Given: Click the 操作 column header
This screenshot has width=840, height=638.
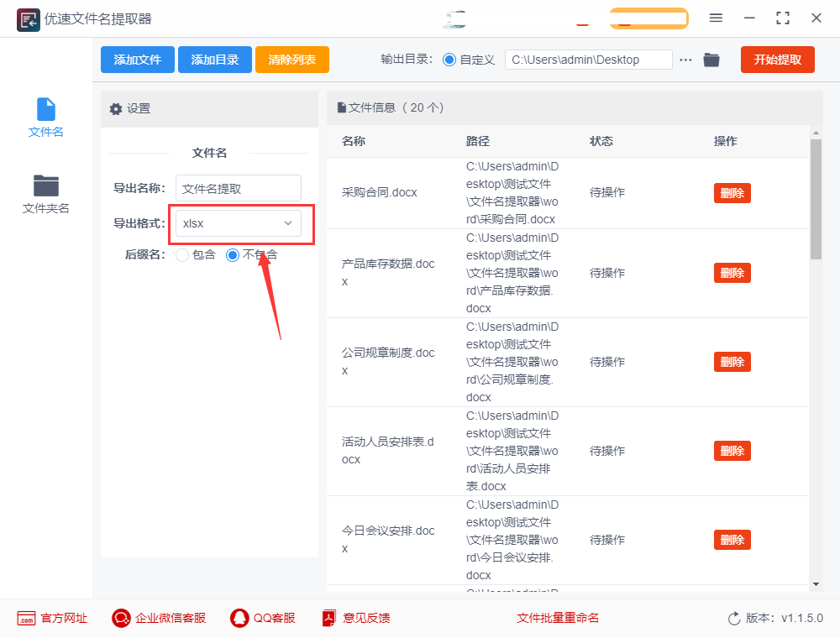Looking at the screenshot, I should pyautogui.click(x=726, y=141).
